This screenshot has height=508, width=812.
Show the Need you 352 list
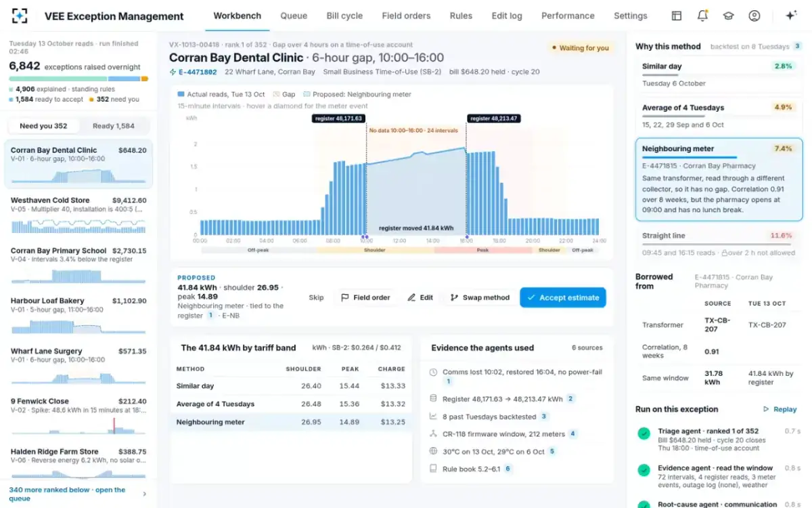point(43,126)
